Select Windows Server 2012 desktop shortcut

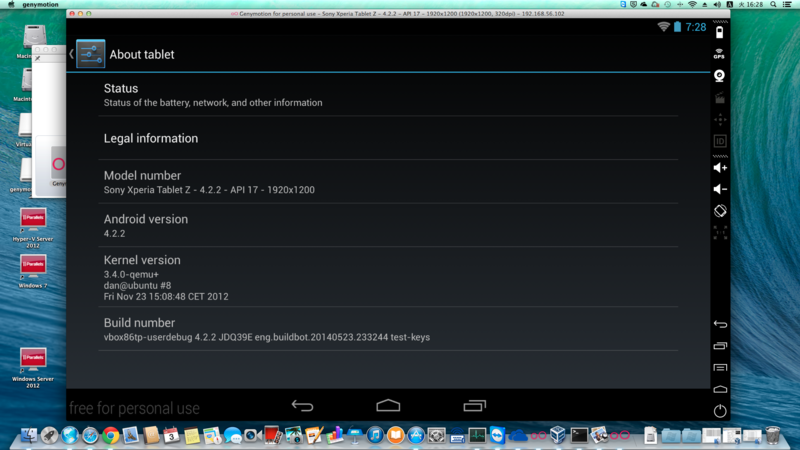(33, 368)
